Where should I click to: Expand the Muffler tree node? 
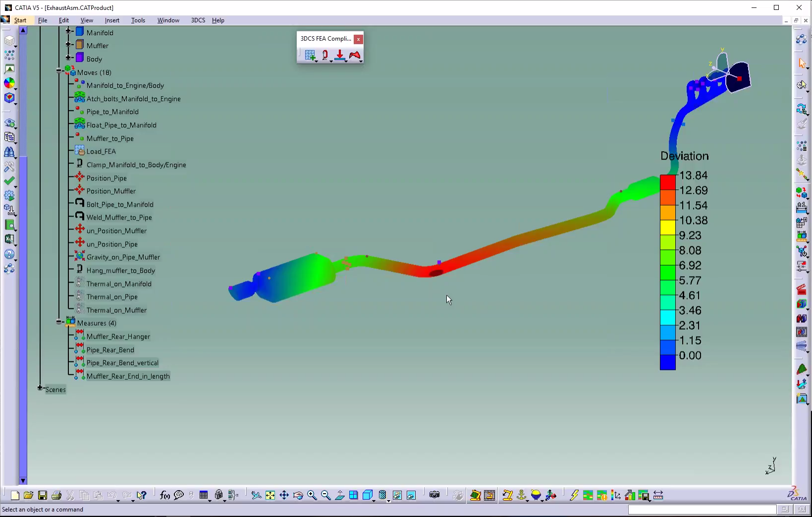coord(69,45)
